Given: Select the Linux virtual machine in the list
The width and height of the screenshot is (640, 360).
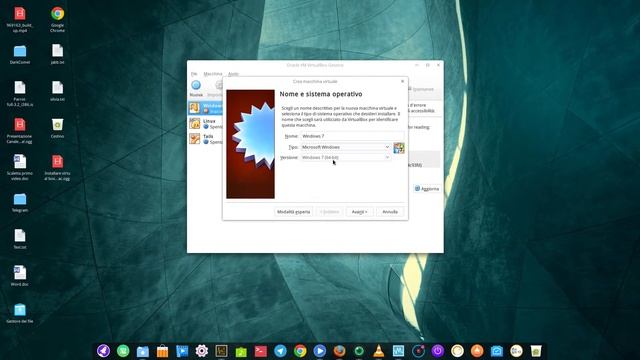Looking at the screenshot, I should point(205,124).
